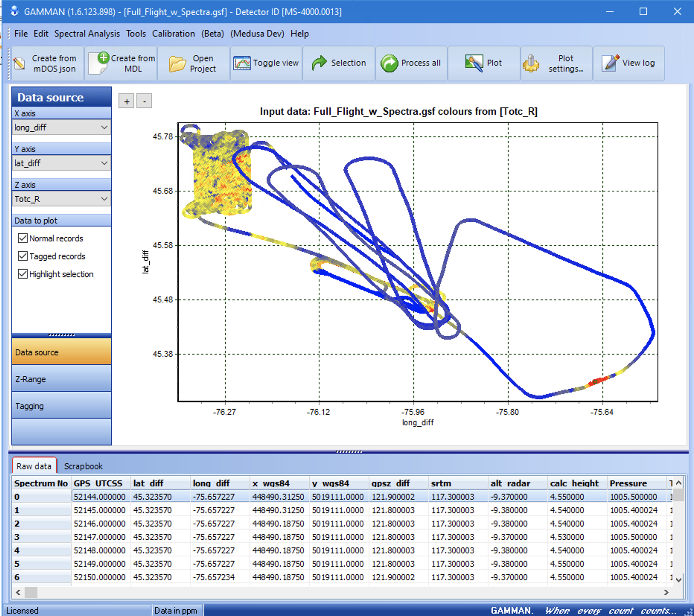
Task: Open the Spectral Analysis menu
Action: point(87,34)
